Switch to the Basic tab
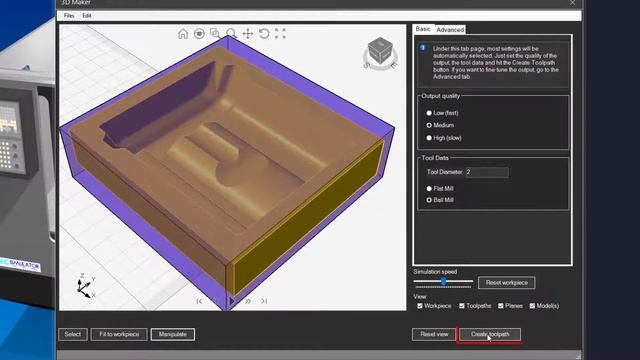This screenshot has height=360, width=640. point(423,29)
